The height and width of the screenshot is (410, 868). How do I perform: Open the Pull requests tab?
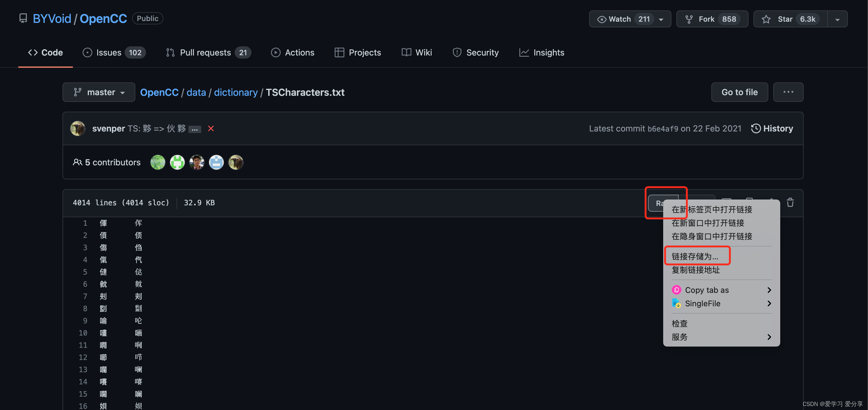208,52
